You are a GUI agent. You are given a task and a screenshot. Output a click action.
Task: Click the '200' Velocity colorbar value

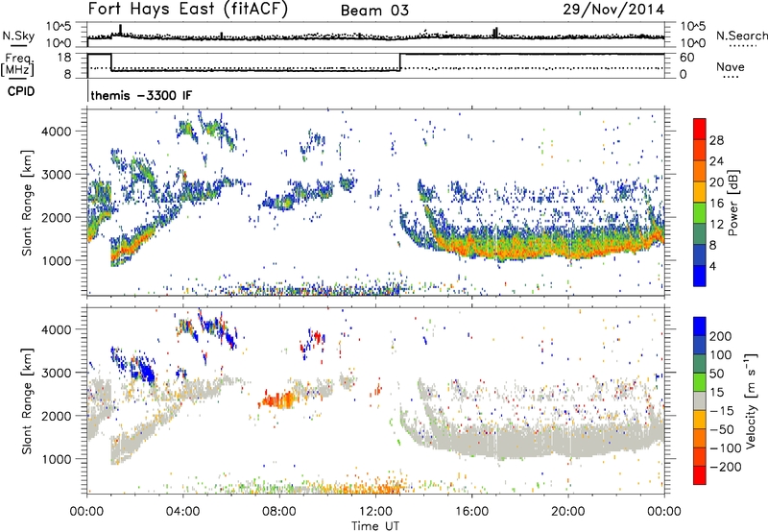[721, 336]
